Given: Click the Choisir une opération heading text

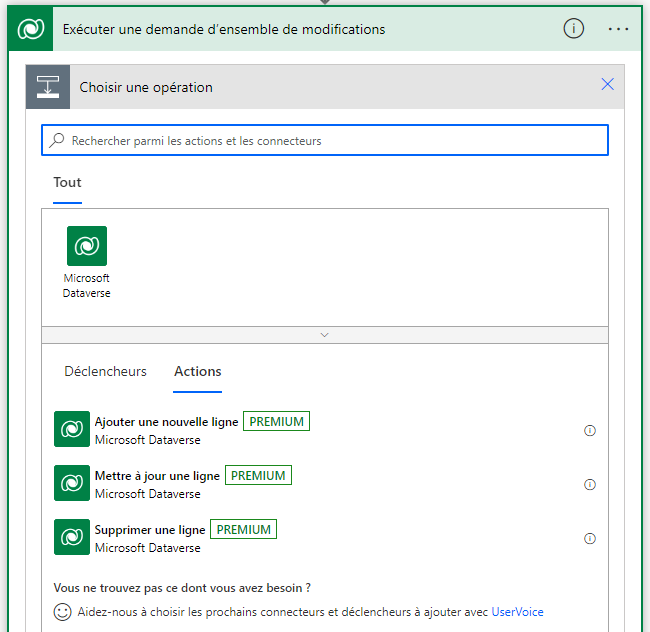Looking at the screenshot, I should tap(146, 87).
